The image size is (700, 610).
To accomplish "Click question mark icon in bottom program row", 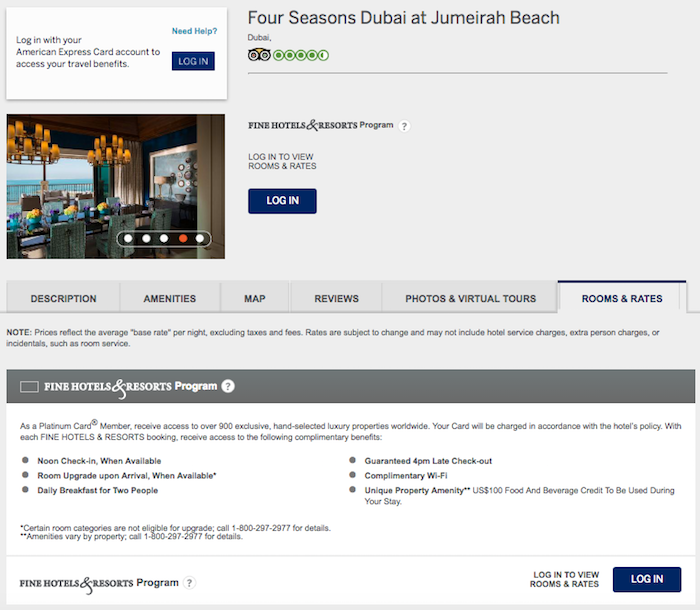I will point(189,583).
